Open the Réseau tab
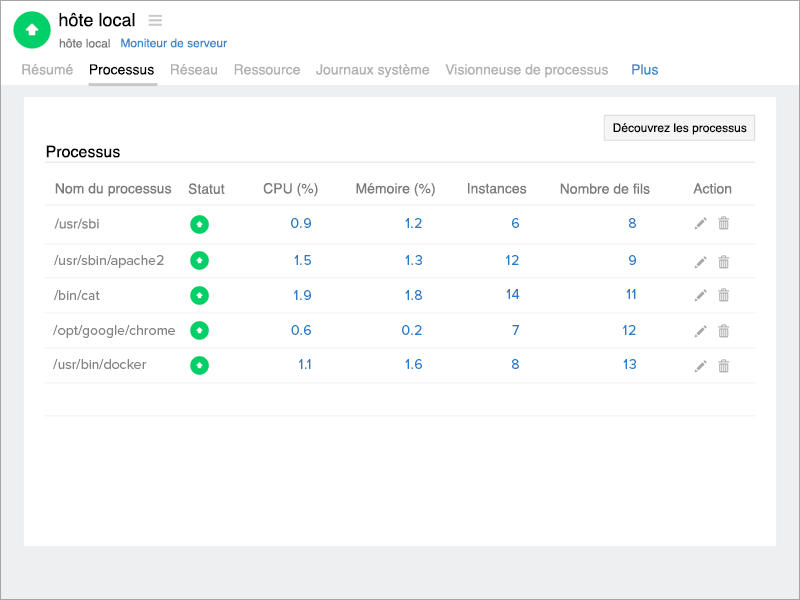Viewport: 800px width, 600px height. (193, 70)
